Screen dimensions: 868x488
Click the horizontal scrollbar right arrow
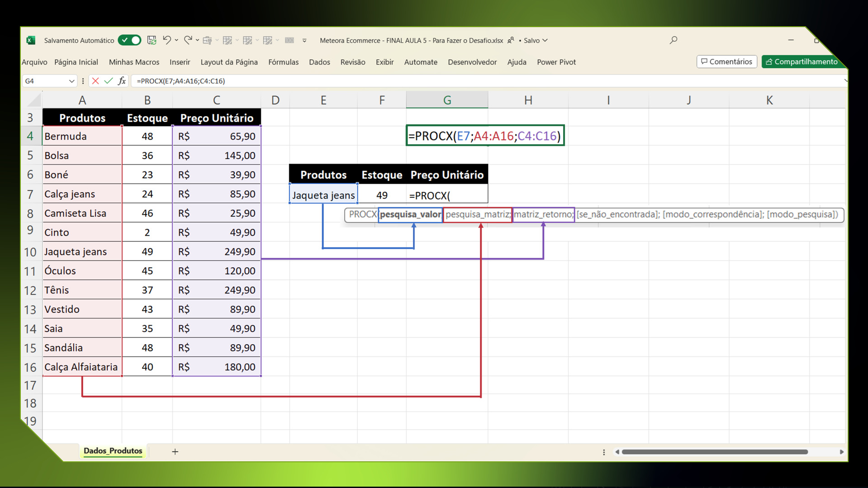point(841,452)
